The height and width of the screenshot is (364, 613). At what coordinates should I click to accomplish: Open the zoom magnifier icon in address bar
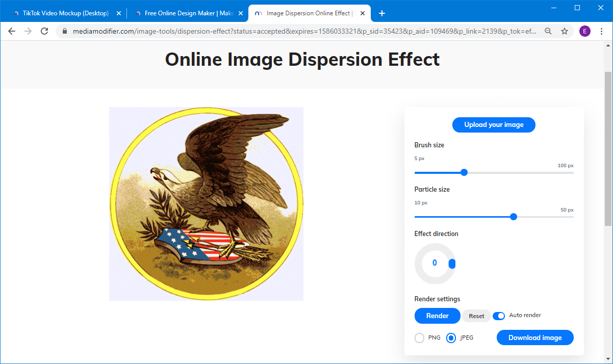[548, 31]
